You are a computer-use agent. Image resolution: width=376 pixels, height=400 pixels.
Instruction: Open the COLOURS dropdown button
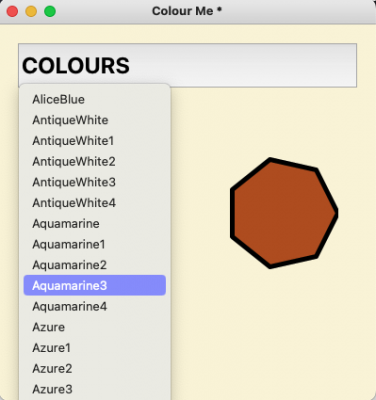click(x=187, y=65)
